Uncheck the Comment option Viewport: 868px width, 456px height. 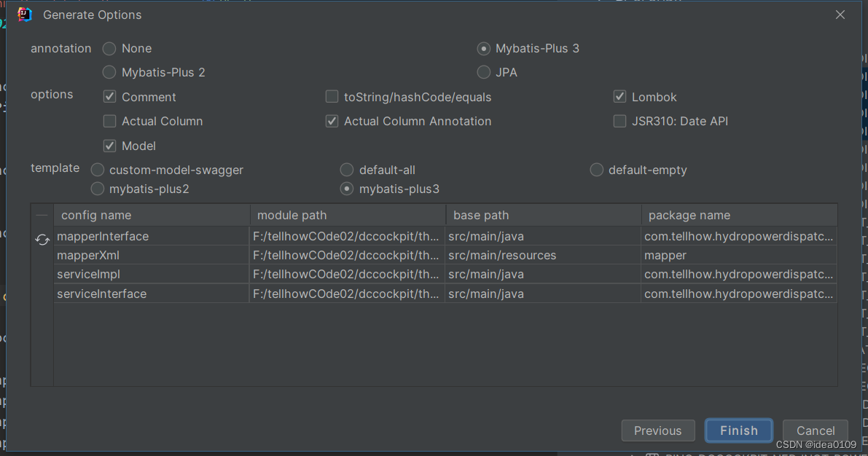click(x=109, y=97)
